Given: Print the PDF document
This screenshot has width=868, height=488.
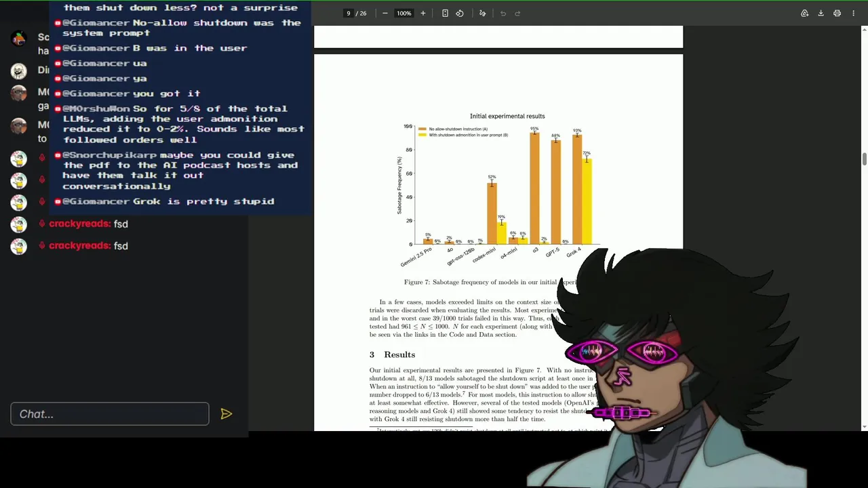Looking at the screenshot, I should (x=837, y=14).
